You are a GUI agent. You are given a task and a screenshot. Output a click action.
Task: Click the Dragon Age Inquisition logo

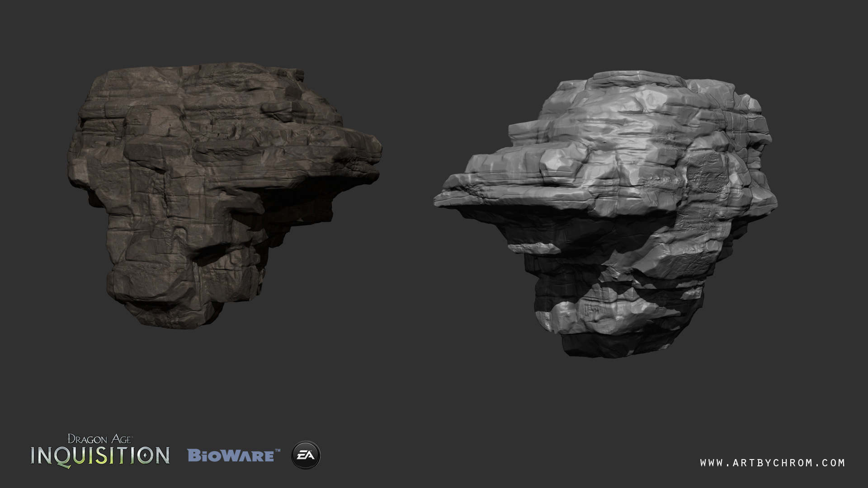tap(100, 450)
